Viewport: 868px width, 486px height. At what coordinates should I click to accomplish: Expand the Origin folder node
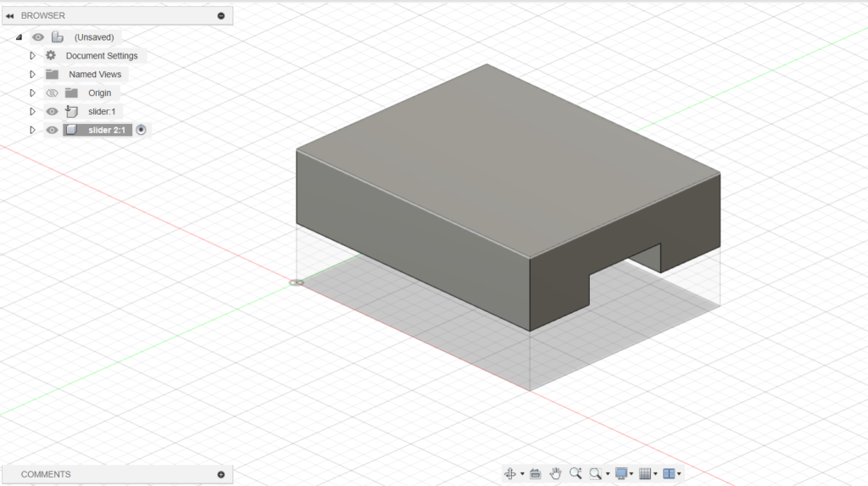pyautogui.click(x=32, y=92)
